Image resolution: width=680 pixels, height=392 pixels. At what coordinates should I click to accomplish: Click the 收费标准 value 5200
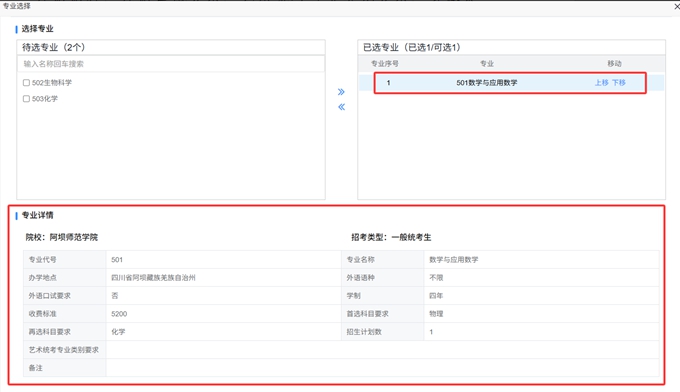119,314
